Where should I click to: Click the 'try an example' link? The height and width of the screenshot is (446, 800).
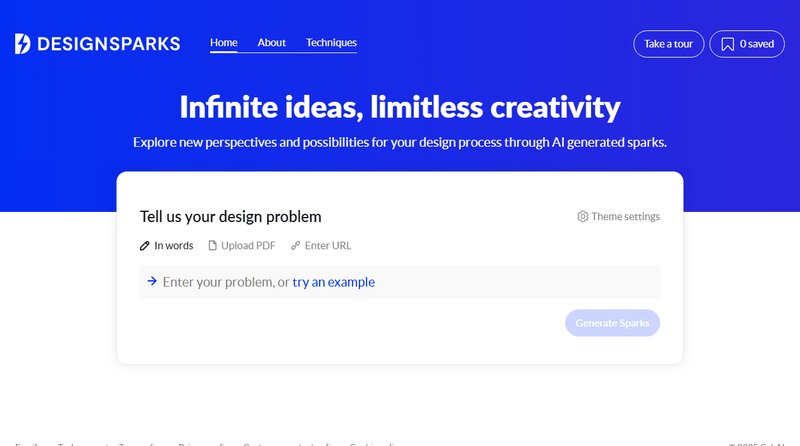(x=334, y=282)
